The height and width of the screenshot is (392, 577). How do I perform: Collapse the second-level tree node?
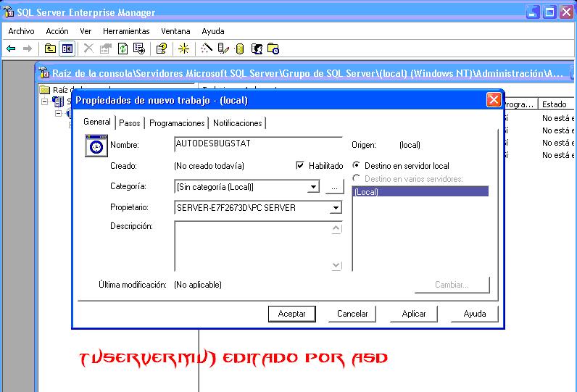(x=58, y=114)
